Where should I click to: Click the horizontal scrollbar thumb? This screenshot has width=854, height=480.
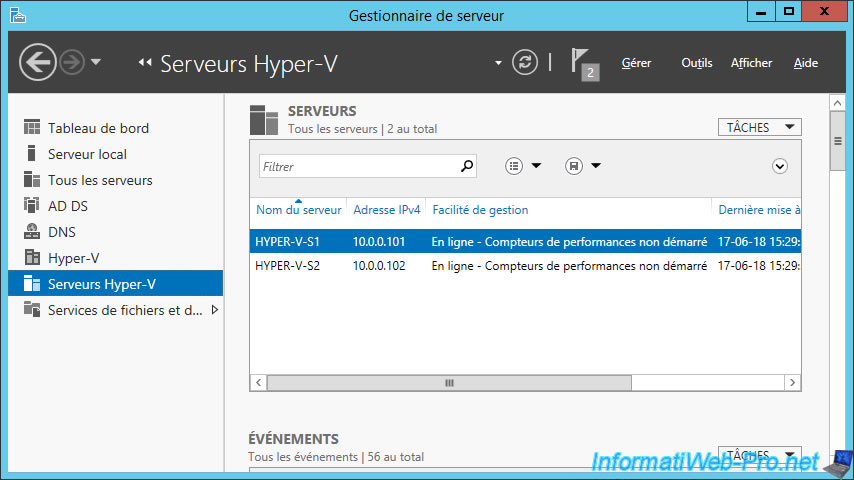449,382
